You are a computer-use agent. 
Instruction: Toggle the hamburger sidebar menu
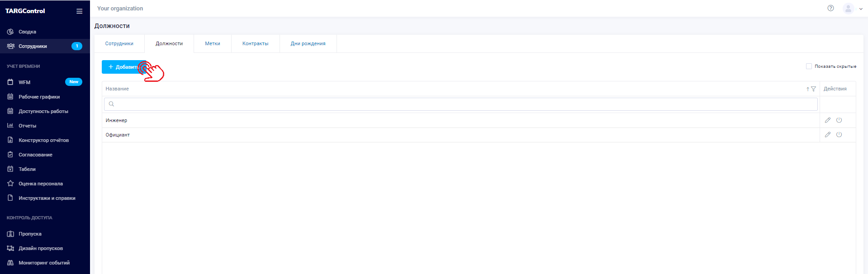click(x=79, y=11)
